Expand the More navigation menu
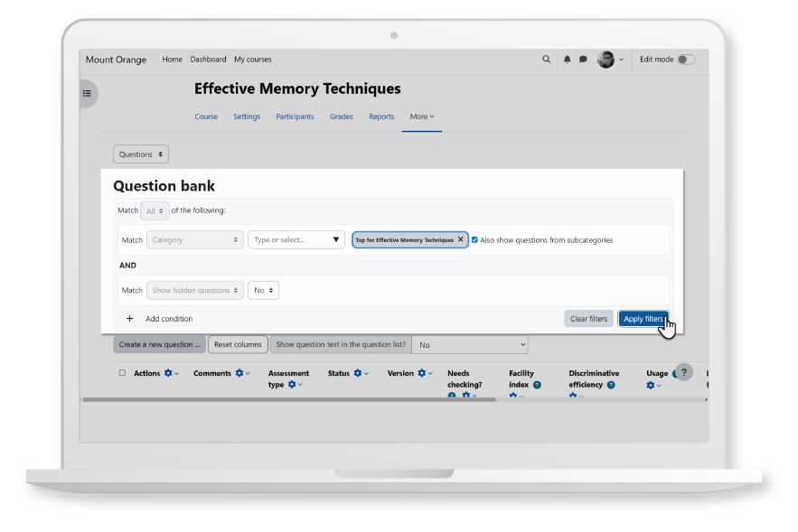The image size is (798, 532). point(421,117)
